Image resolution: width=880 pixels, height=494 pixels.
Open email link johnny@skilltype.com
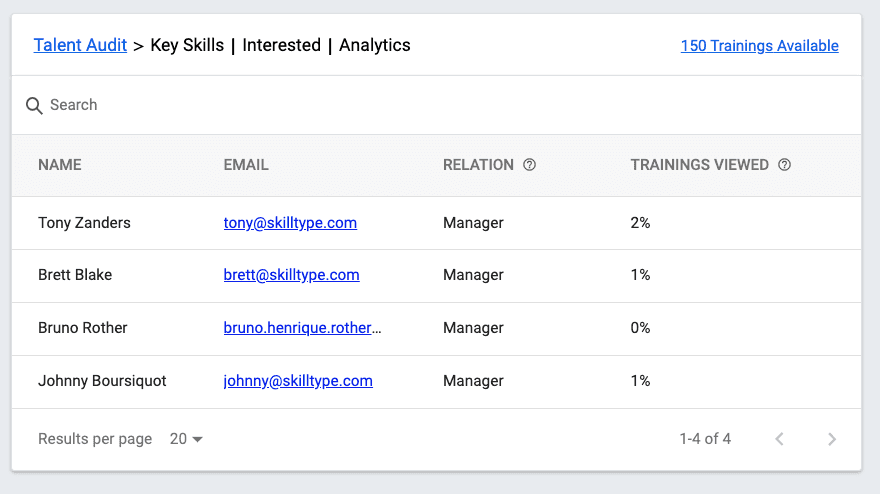click(298, 381)
